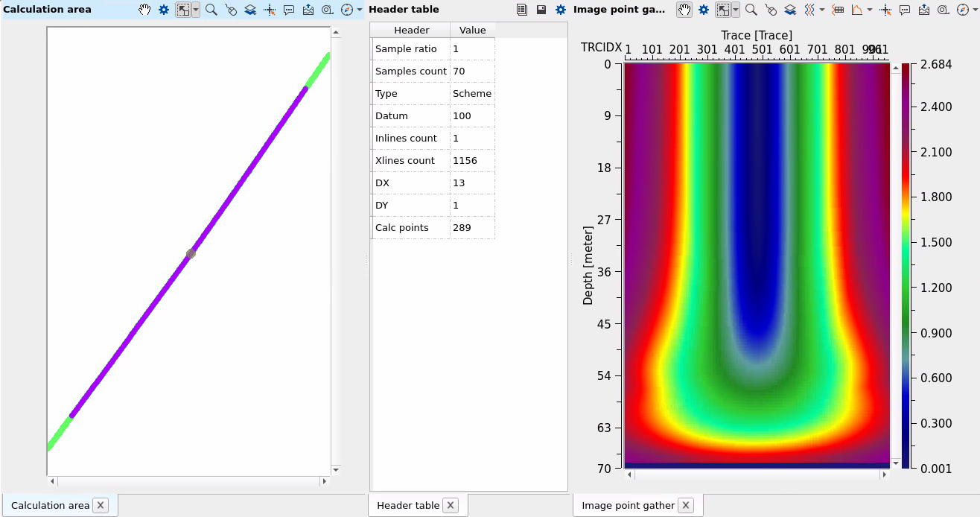Click the export image icon in Image point gather

(x=924, y=10)
